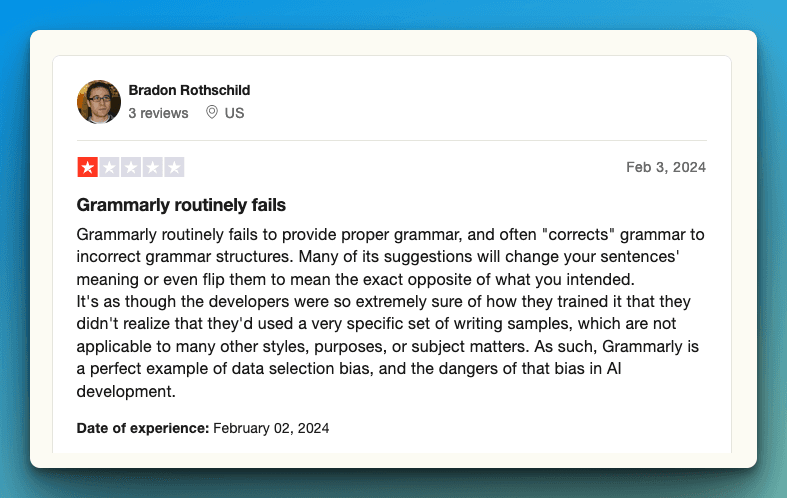Click the red first rating star
Screen dimensions: 787x498
[88, 167]
